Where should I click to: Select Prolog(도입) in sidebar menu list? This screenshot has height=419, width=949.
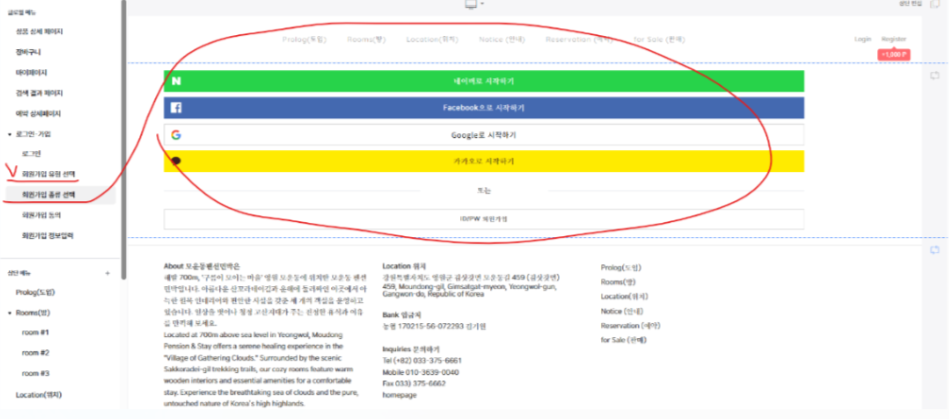coord(35,292)
